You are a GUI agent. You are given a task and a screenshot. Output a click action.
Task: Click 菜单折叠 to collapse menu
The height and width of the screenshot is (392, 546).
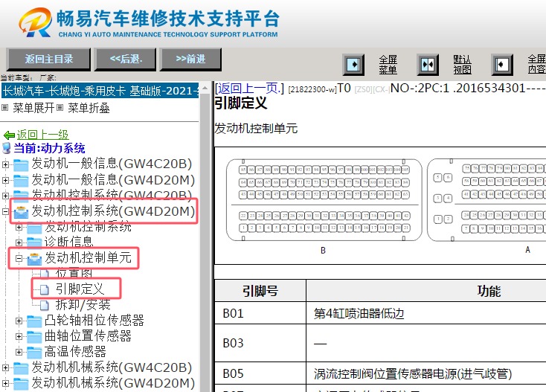(x=89, y=108)
